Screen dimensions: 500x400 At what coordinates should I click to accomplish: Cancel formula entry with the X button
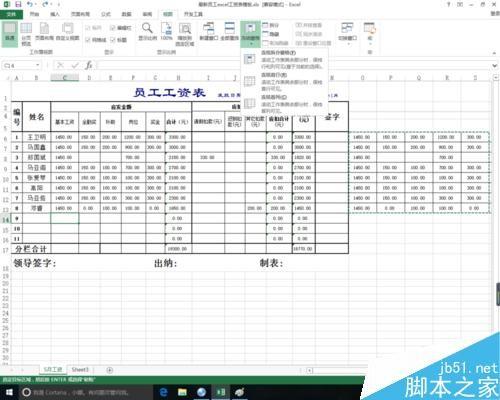tap(60, 65)
